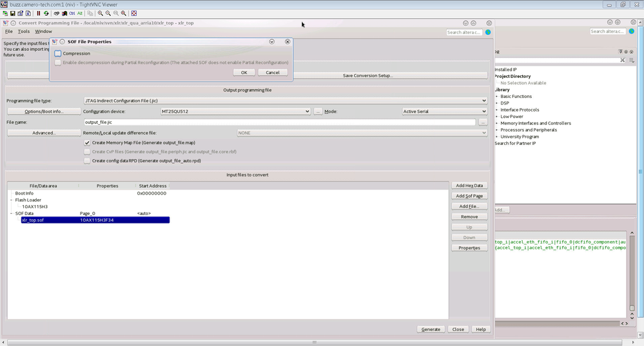The image size is (644, 346).
Task: Click the Search altera.com field in converter window
Action: (x=465, y=32)
